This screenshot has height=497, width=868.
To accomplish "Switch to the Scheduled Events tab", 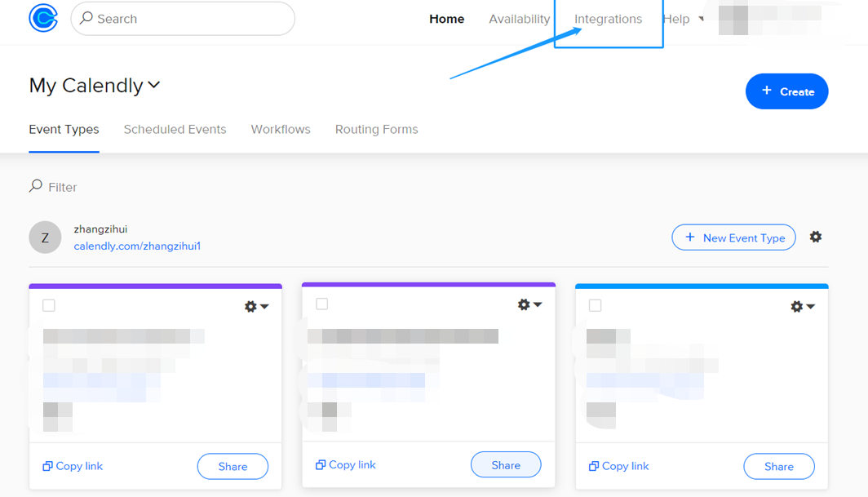I will pyautogui.click(x=175, y=129).
